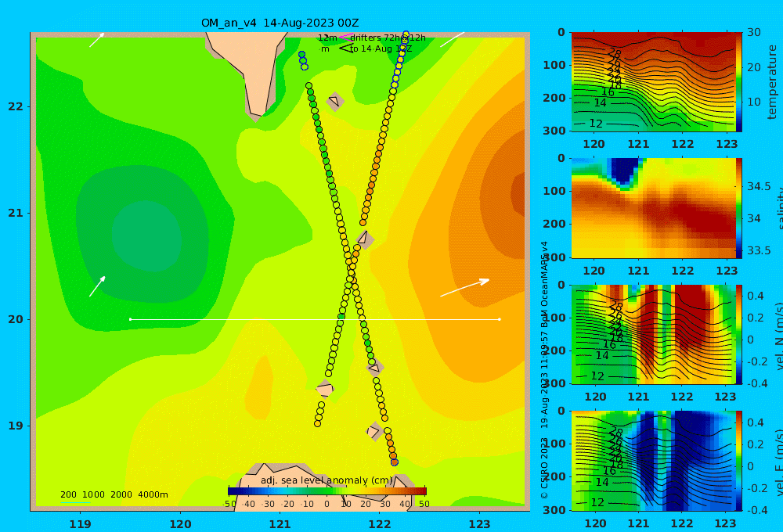Select the 'to 14 Aug 12Z' legend text
This screenshot has height=532, width=783.
(381, 49)
